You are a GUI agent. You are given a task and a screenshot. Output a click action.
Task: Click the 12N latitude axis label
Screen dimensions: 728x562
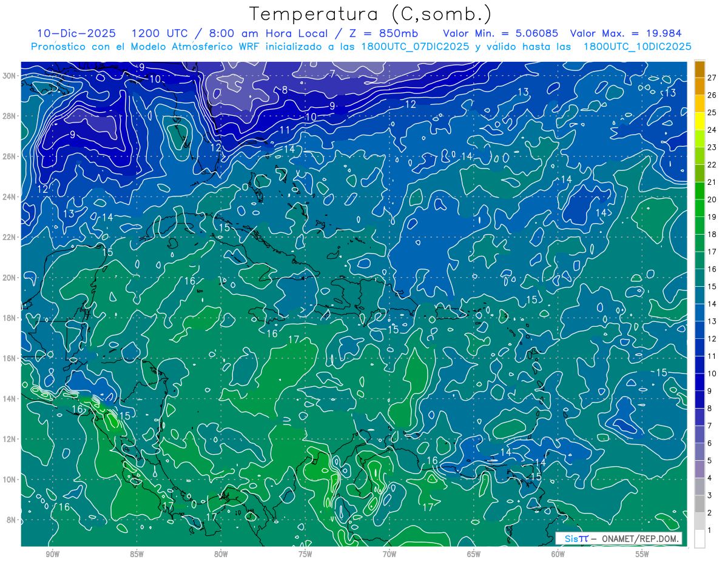point(10,438)
